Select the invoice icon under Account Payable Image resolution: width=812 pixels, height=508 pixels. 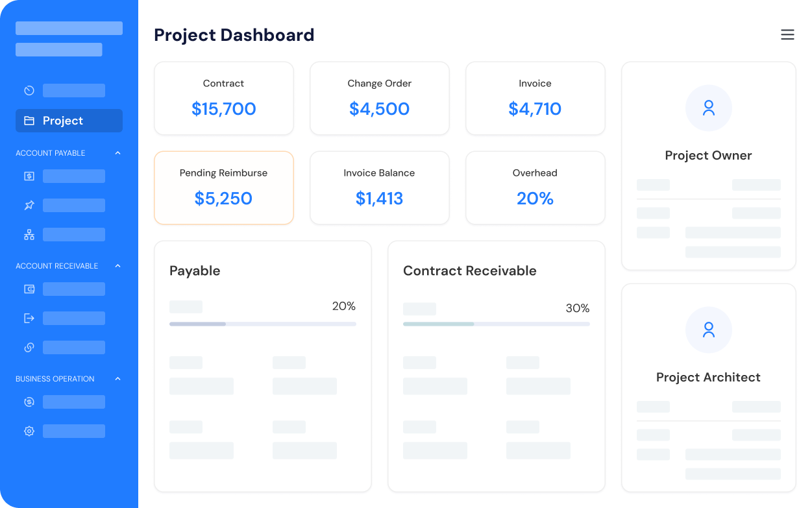point(29,175)
